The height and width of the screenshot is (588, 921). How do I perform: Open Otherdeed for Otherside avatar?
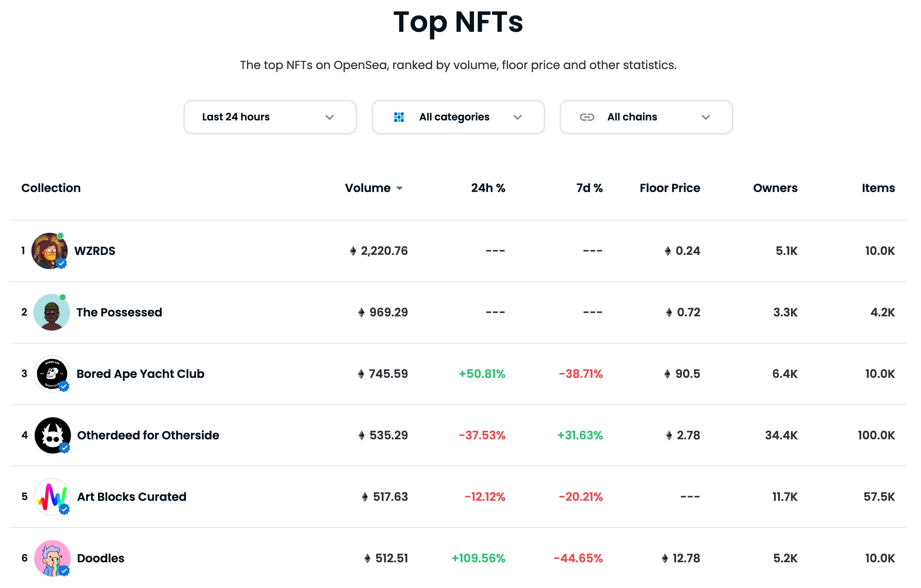52,435
